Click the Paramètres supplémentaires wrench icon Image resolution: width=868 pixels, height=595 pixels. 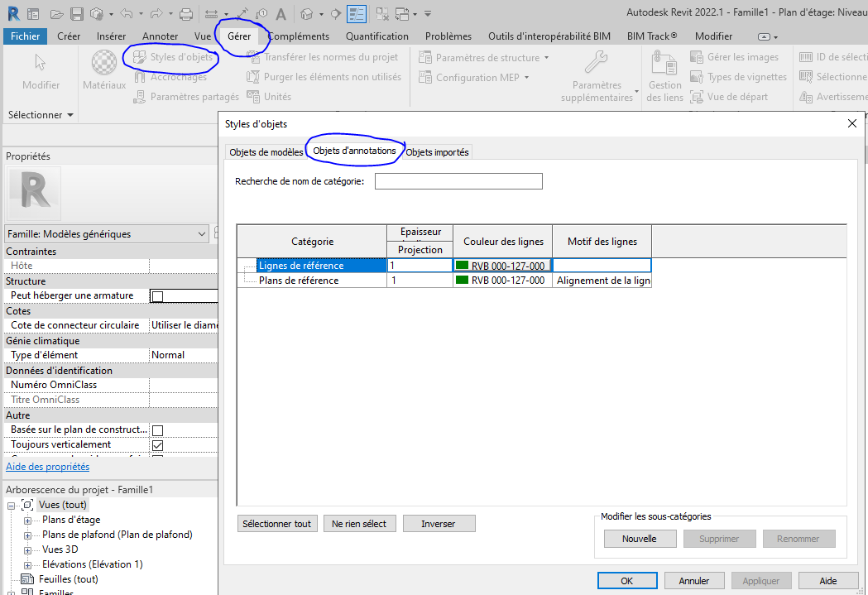(x=596, y=63)
